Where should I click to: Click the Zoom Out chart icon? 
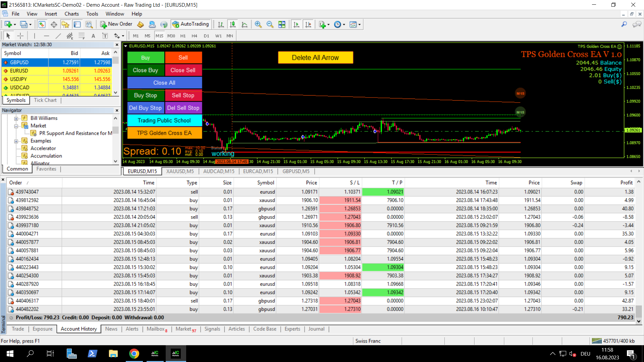(270, 24)
